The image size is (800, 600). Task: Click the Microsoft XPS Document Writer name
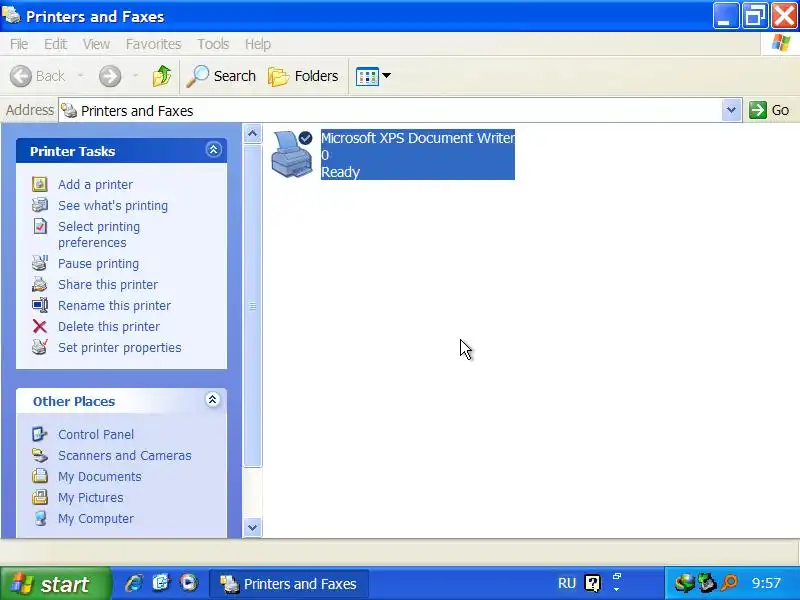click(418, 138)
